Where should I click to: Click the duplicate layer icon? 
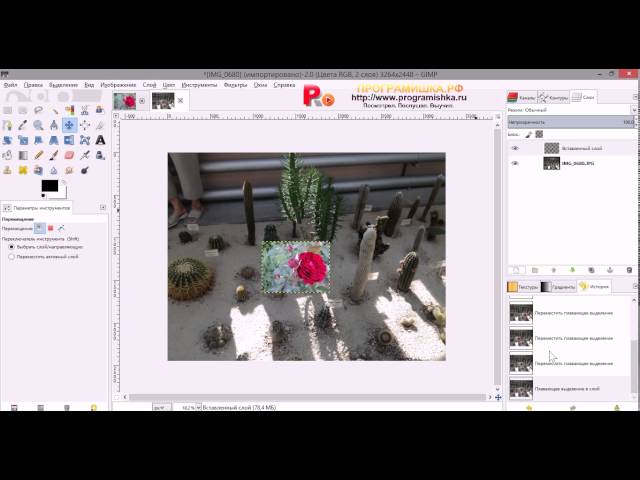tap(590, 270)
